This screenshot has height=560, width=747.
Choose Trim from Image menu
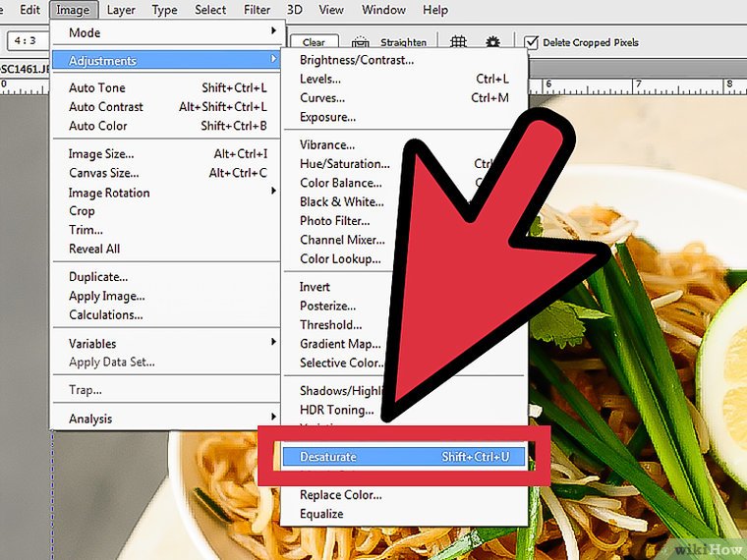coord(166,230)
